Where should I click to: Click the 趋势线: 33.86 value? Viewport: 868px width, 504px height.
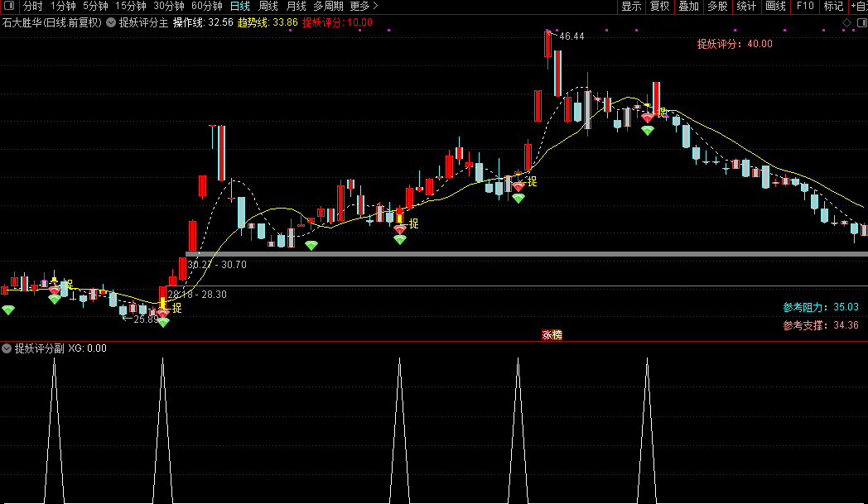[x=268, y=22]
